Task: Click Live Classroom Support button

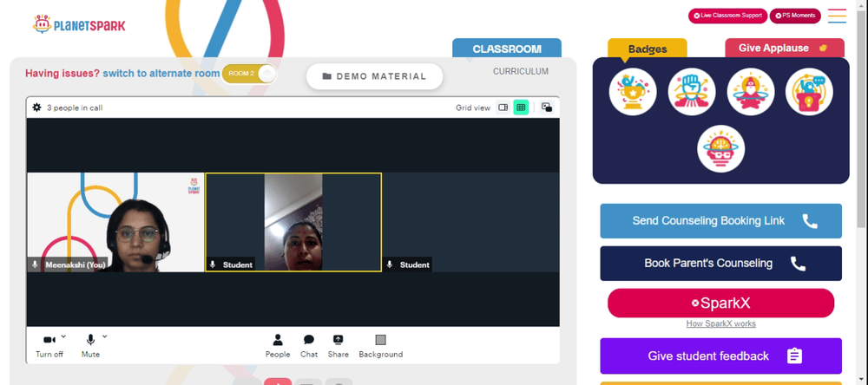Action: pyautogui.click(x=727, y=16)
